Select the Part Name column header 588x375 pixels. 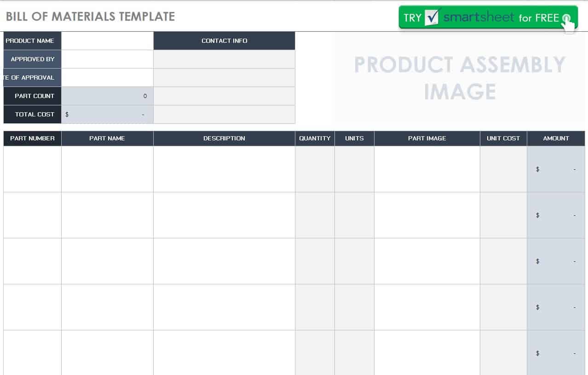coord(107,138)
